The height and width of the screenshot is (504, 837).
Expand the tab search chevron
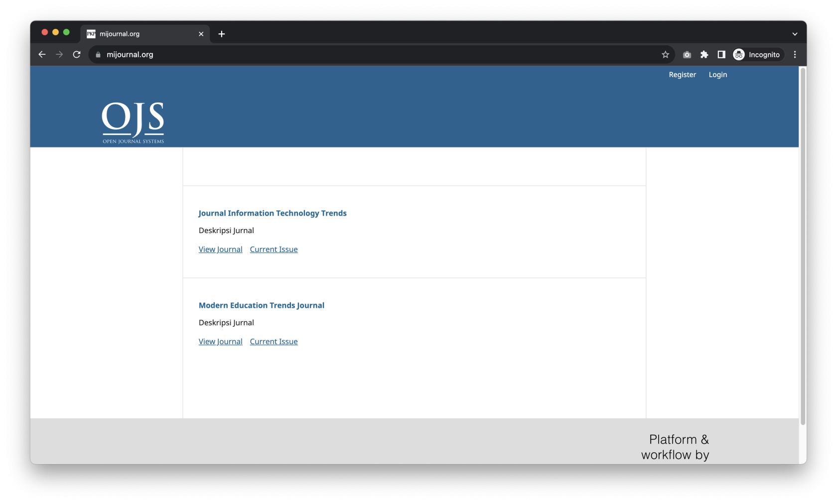(795, 34)
